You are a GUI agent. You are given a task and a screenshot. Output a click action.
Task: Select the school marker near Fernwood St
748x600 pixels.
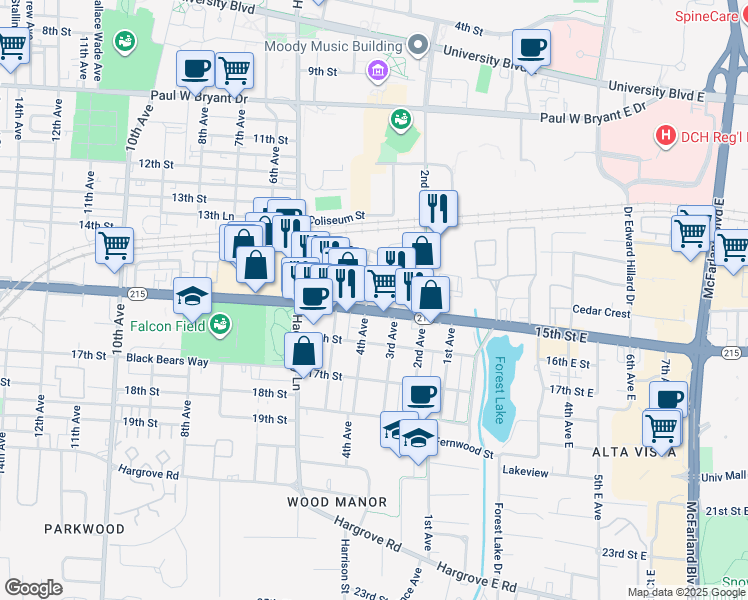pyautogui.click(x=419, y=438)
